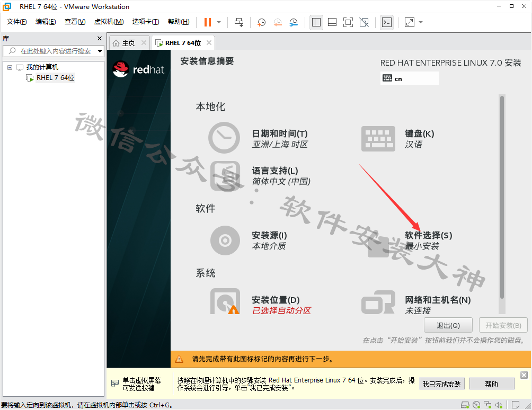Click the hard disk status icon
The height and width of the screenshot is (410, 532).
point(465,405)
